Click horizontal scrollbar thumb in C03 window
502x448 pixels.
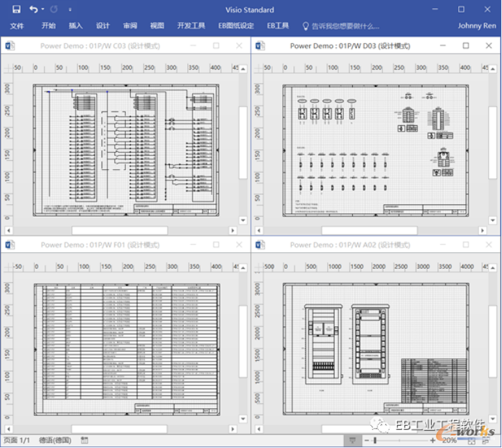120,230
